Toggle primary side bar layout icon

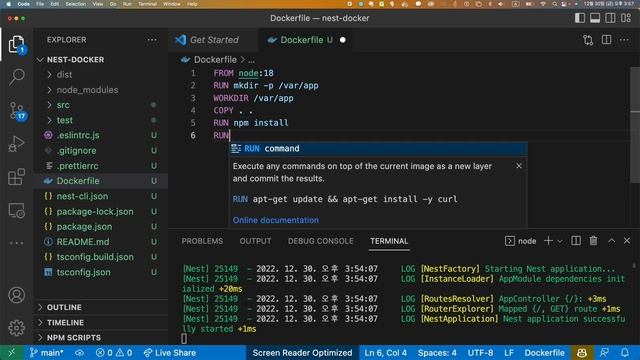[x=580, y=18]
